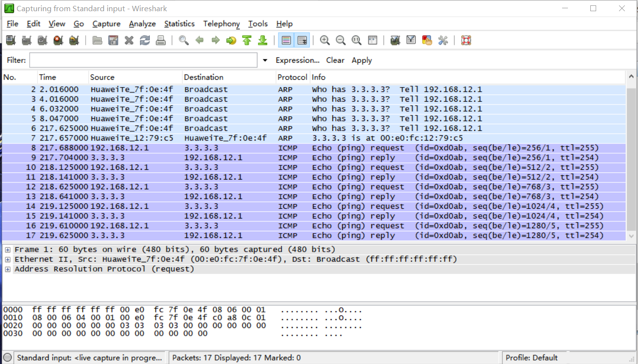Find a packet magnifier icon
The width and height of the screenshot is (638, 364).
click(x=183, y=40)
